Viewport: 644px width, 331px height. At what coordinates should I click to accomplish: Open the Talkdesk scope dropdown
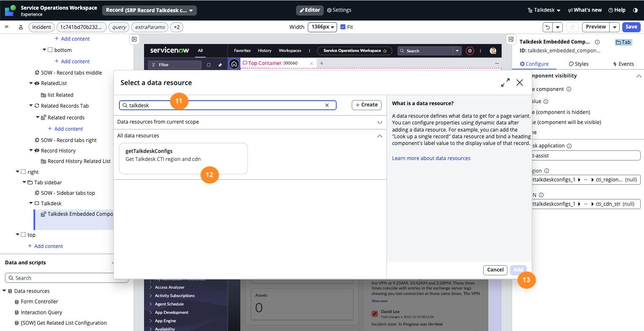click(x=544, y=10)
